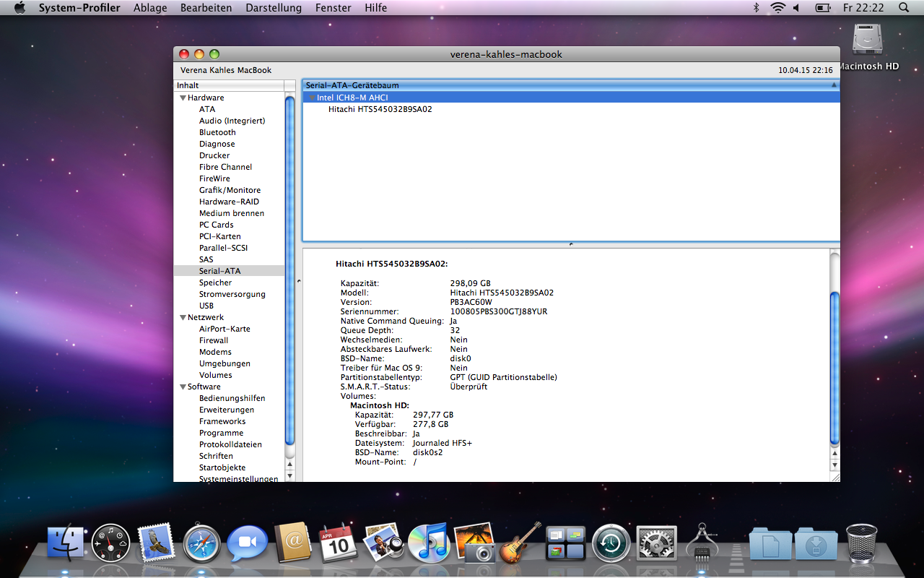Open Documents stack in Dock
This screenshot has height=578, width=924.
coord(771,543)
